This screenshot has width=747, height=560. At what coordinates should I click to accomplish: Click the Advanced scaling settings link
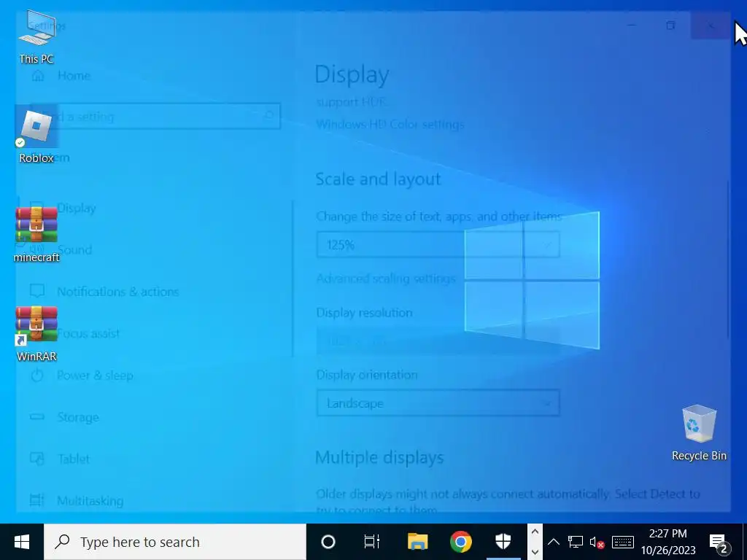click(386, 278)
